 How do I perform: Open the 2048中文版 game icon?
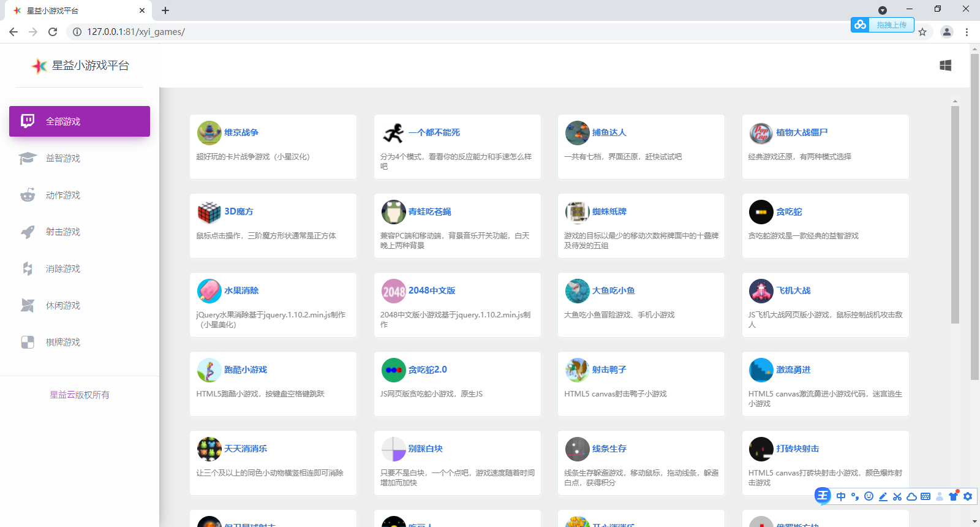[394, 291]
